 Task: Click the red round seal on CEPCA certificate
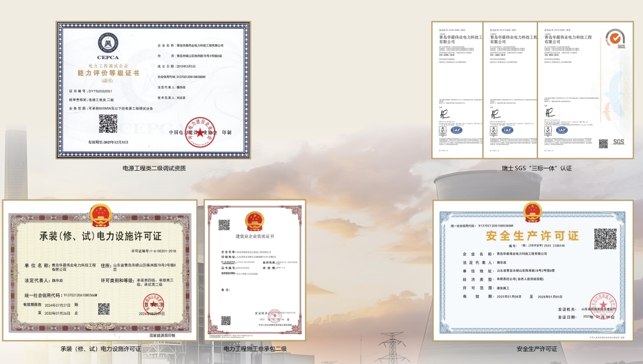[200, 132]
